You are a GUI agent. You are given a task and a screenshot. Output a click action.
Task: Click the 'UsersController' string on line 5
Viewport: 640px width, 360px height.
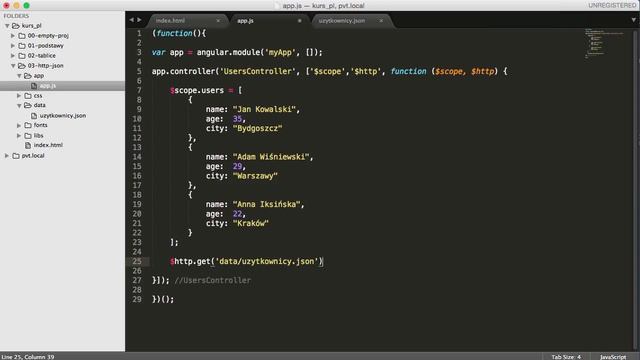pyautogui.click(x=258, y=71)
